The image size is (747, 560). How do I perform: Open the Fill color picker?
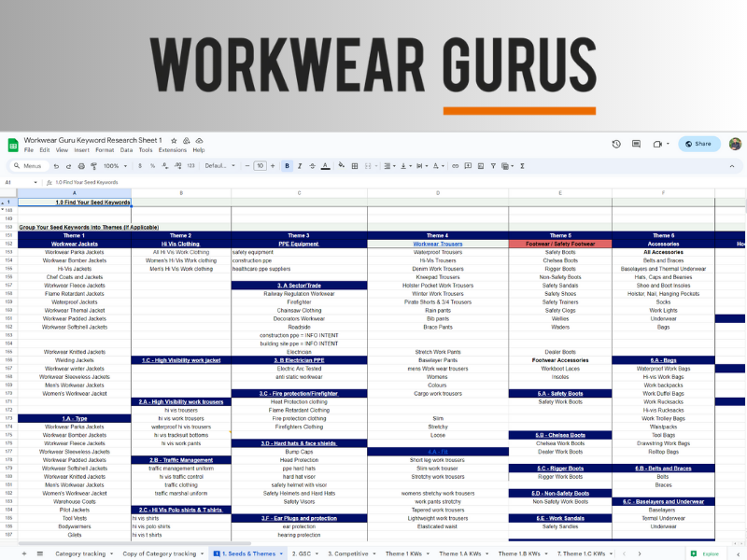(343, 165)
